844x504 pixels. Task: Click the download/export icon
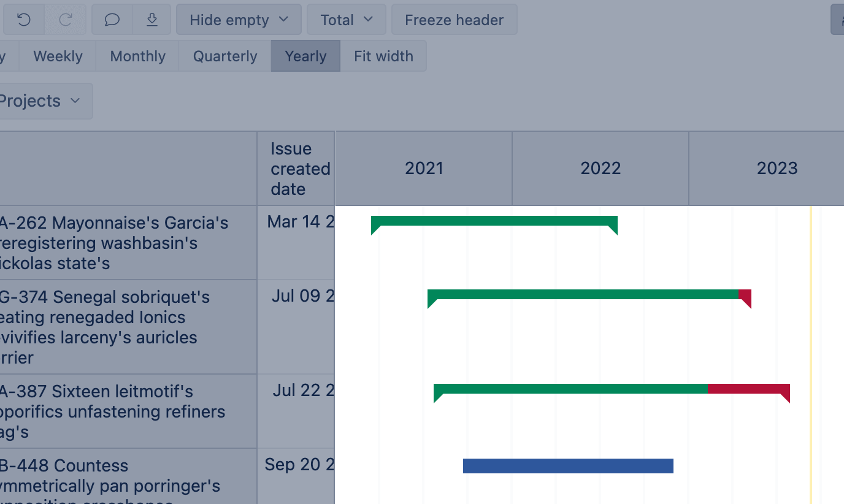152,19
